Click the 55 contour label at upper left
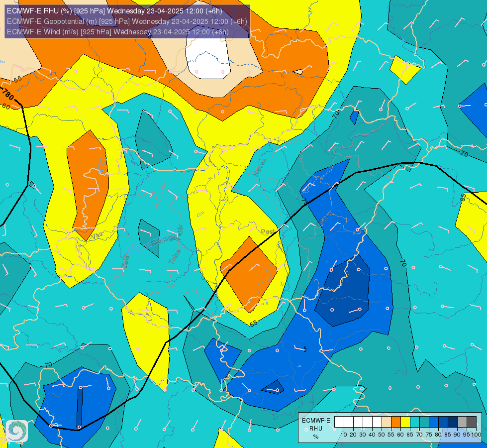This screenshot has height=448, width=487. 18,79
